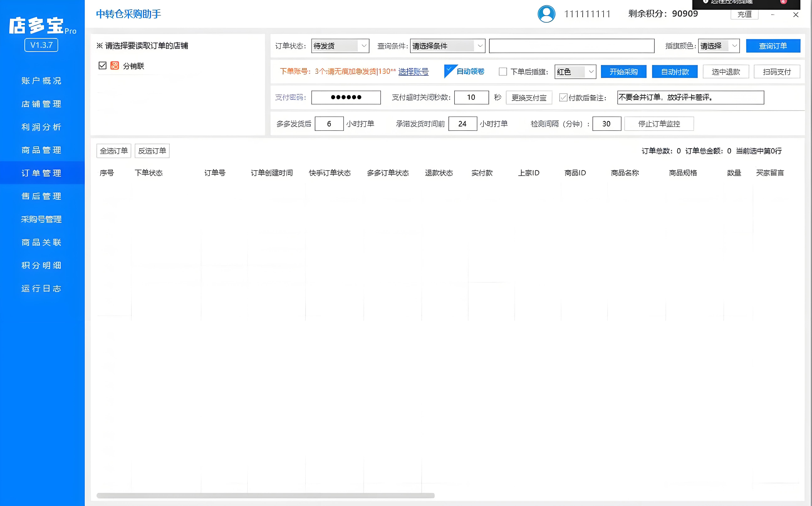Viewport: 812px width, 506px height.
Task: Open the 插旗颜色 dropdown
Action: point(719,46)
